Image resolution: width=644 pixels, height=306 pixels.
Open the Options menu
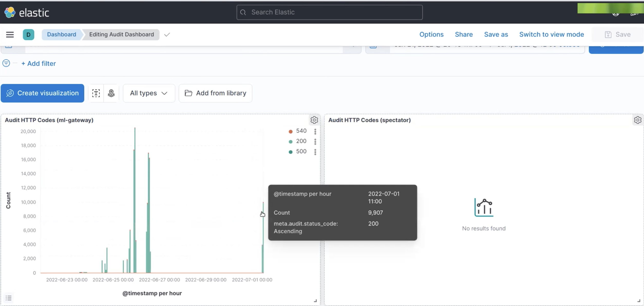pos(431,34)
